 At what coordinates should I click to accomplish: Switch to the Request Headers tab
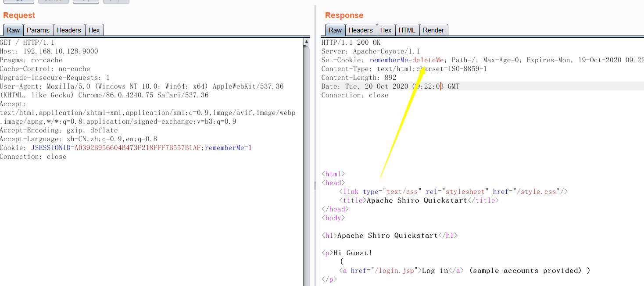69,30
